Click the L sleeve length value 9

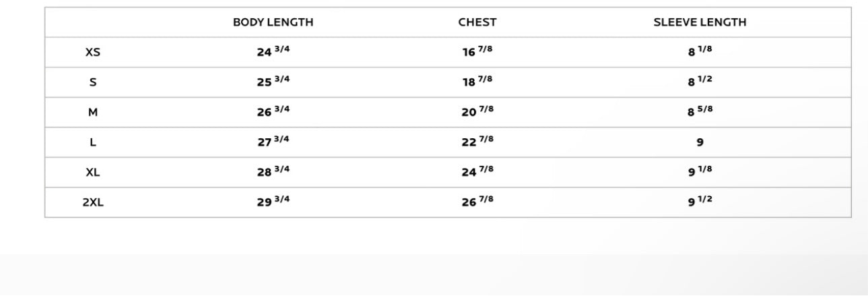click(700, 143)
